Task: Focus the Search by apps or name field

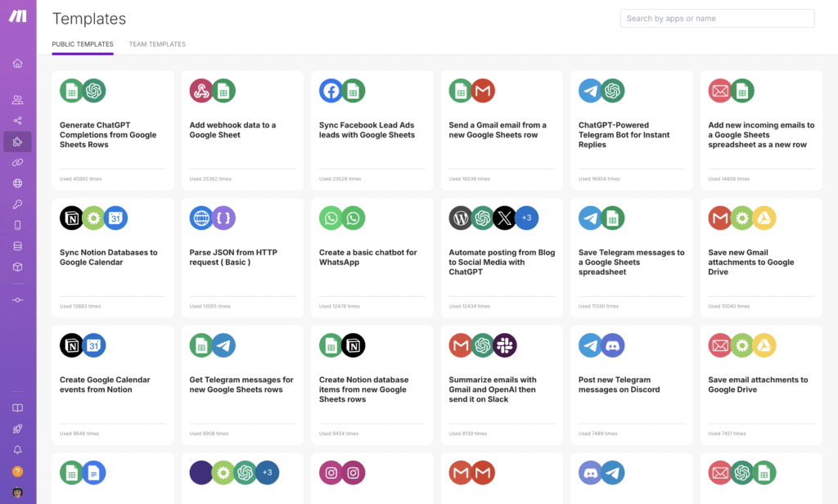Action: point(717,19)
